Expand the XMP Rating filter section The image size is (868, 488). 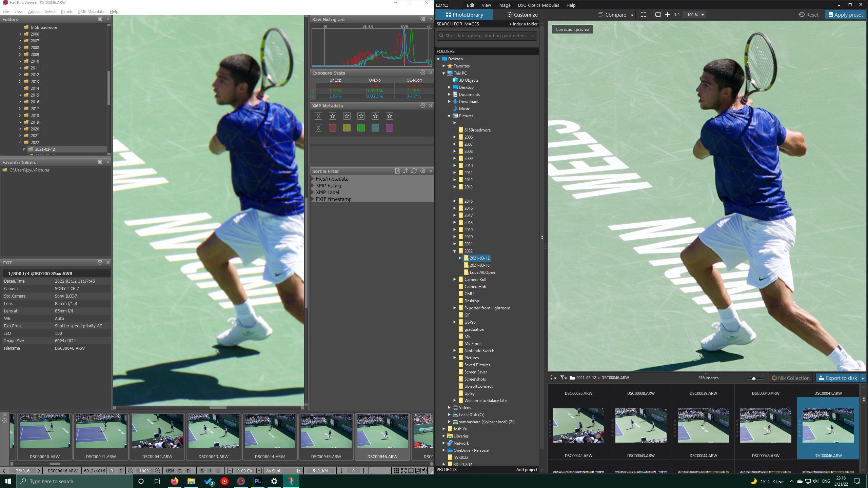pyautogui.click(x=313, y=186)
